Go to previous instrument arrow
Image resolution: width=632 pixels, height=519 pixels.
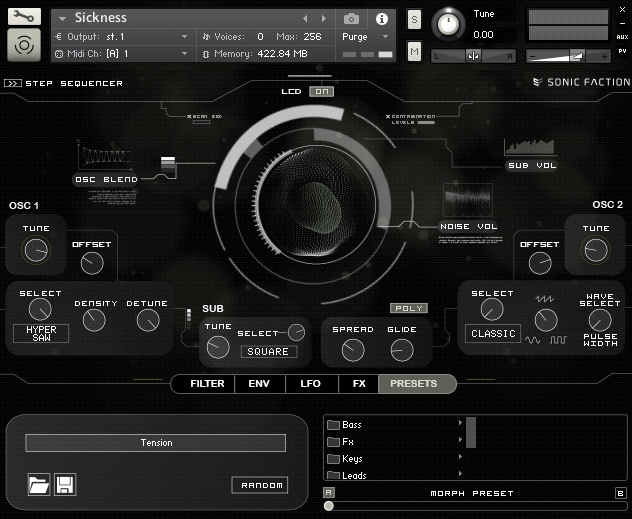point(305,18)
